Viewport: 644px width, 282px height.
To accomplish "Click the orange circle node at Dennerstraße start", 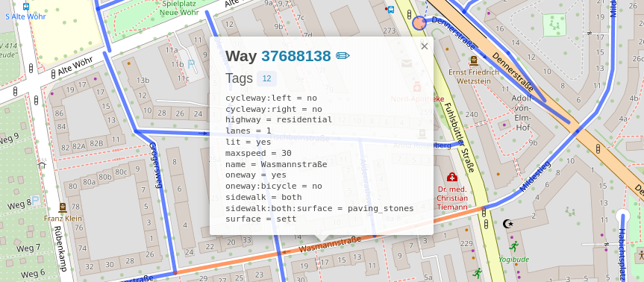I will click(419, 23).
